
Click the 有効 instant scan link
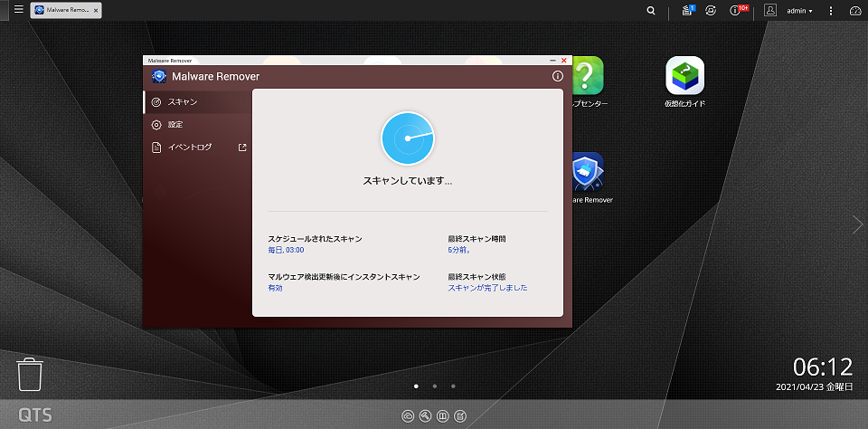[x=275, y=288]
